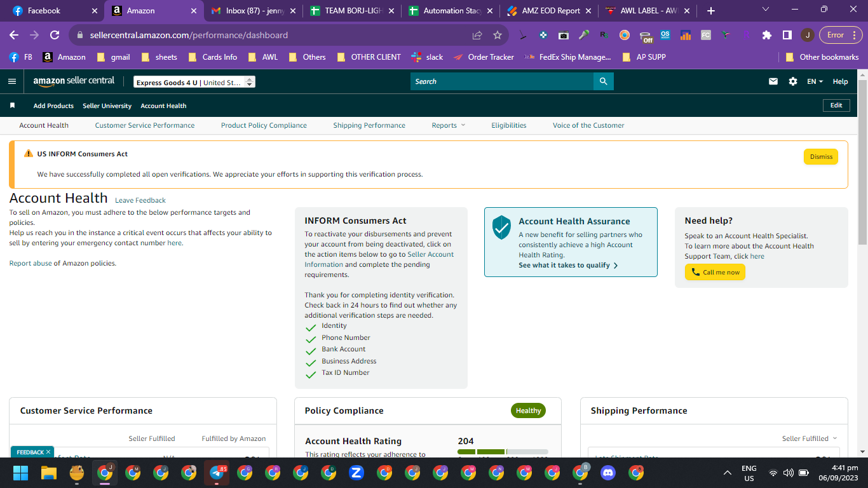
Task: Open the Seller Central hamburger menu
Action: (x=11, y=81)
